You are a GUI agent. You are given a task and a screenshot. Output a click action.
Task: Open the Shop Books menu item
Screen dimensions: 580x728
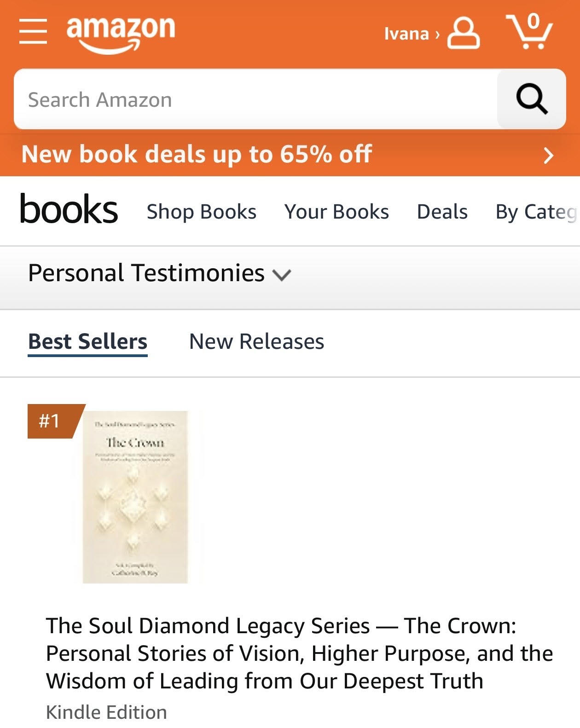pyautogui.click(x=201, y=212)
